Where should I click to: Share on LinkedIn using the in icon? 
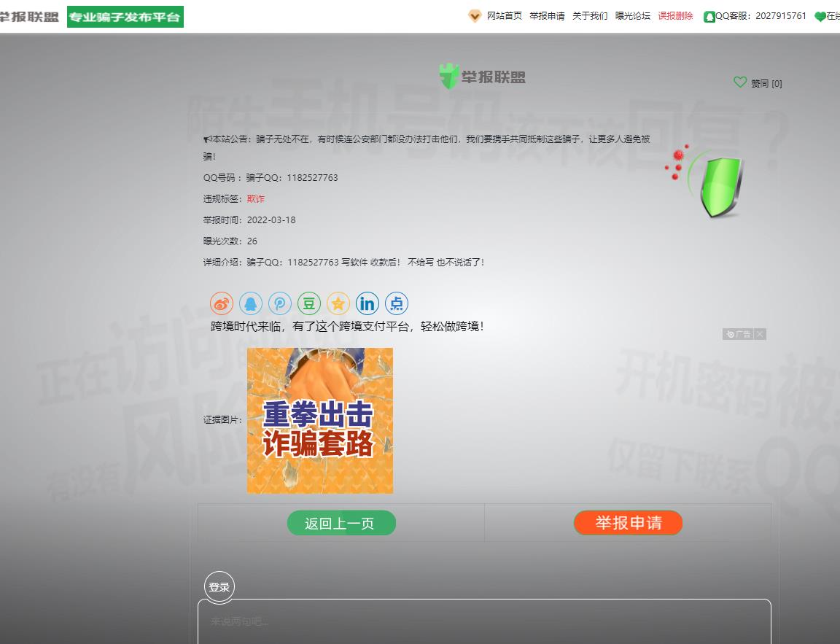367,303
